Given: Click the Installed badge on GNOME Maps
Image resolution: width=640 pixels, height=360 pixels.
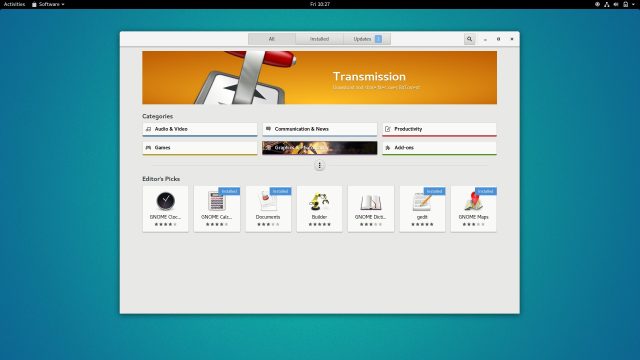Looking at the screenshot, I should [x=486, y=191].
